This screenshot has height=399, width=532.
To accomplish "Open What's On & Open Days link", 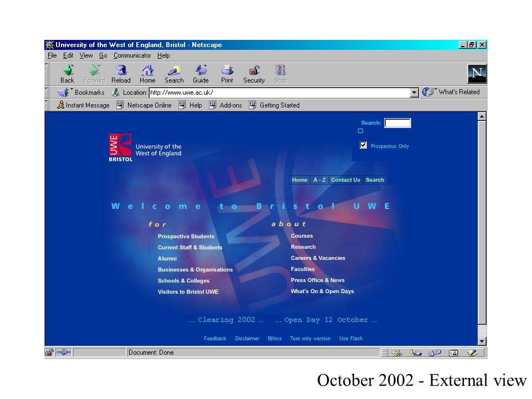I will (x=322, y=291).
